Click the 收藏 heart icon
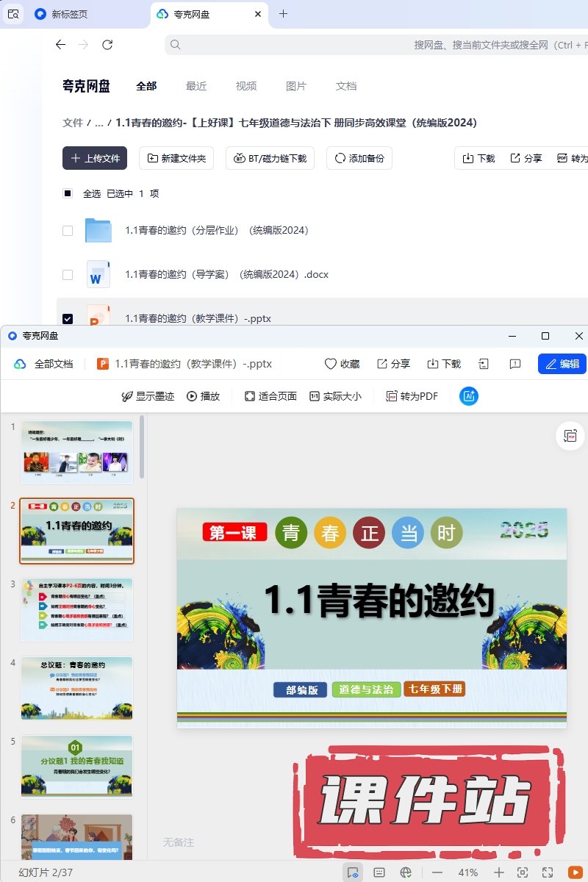 point(331,364)
